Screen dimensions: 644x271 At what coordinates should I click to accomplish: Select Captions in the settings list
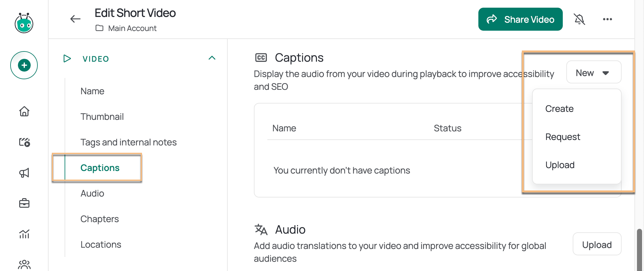100,168
